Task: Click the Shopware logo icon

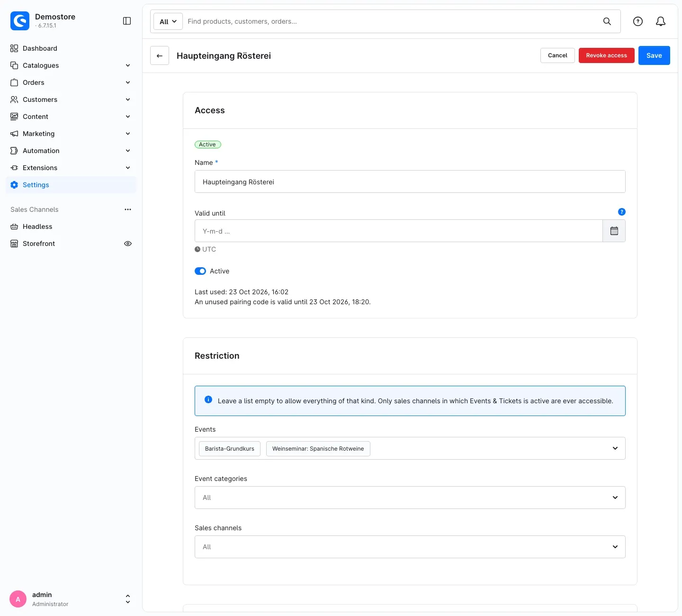Action: click(20, 21)
